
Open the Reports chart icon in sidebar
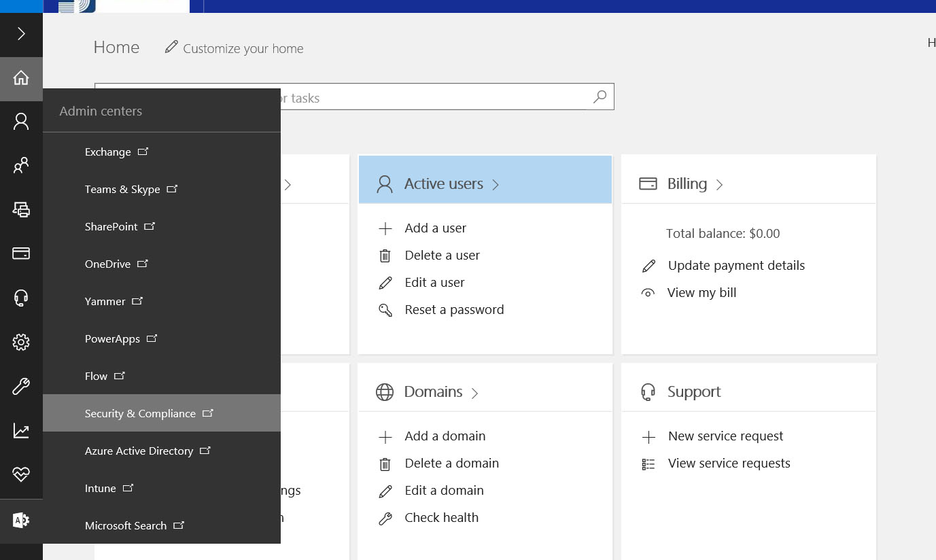pyautogui.click(x=21, y=431)
